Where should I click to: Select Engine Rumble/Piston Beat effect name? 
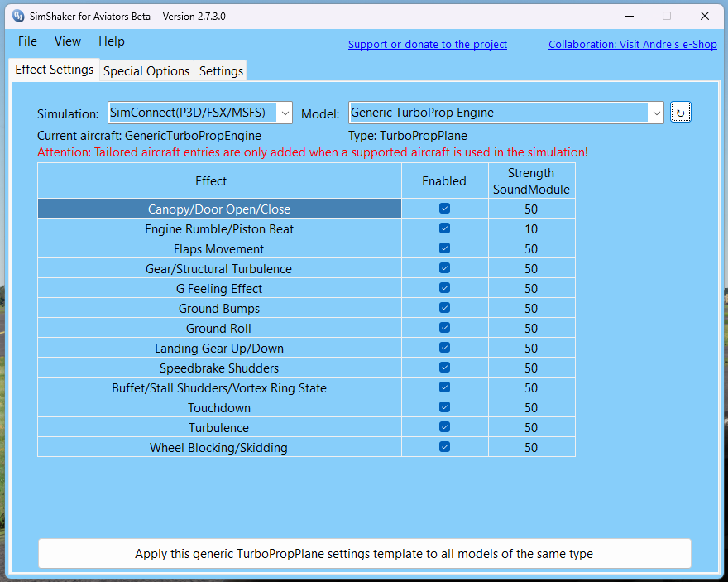(x=219, y=229)
